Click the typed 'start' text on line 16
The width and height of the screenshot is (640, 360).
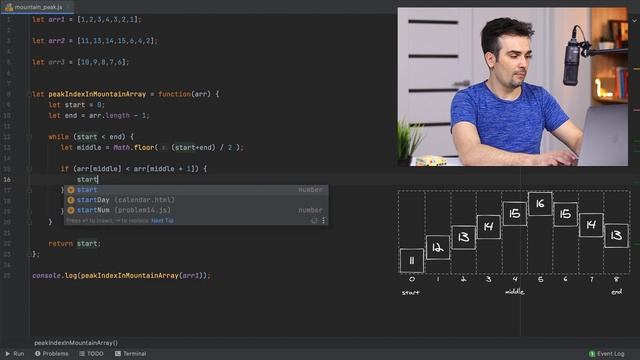pos(87,180)
